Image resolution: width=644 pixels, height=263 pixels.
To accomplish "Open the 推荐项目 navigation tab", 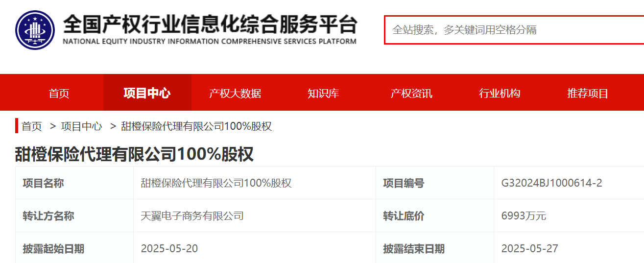I will 588,93.
